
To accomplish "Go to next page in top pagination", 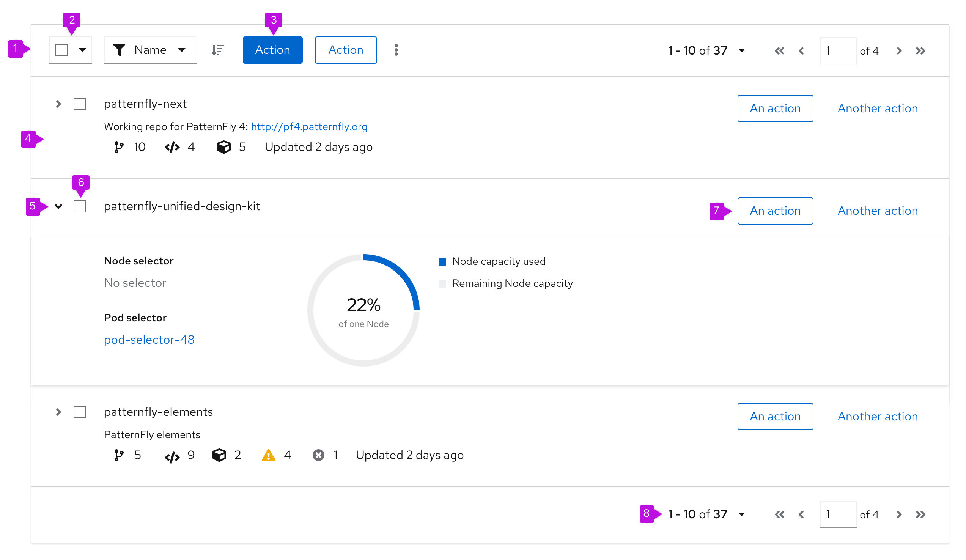I will click(x=899, y=51).
